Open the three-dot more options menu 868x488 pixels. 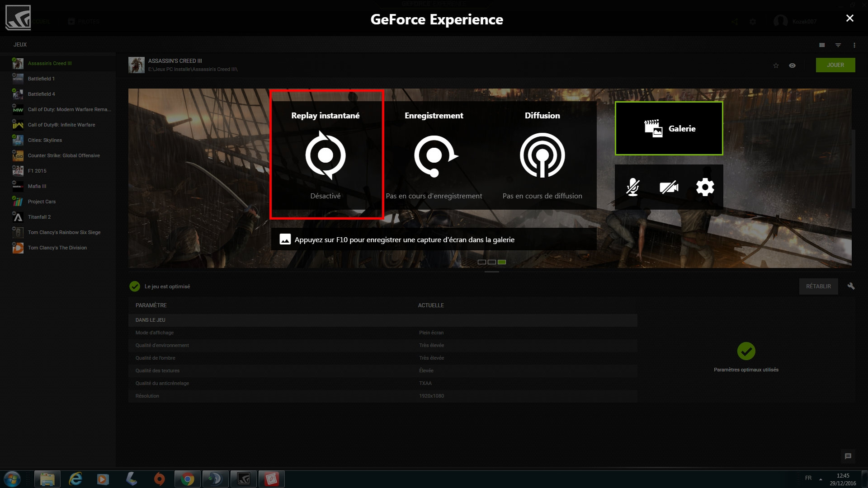(854, 45)
